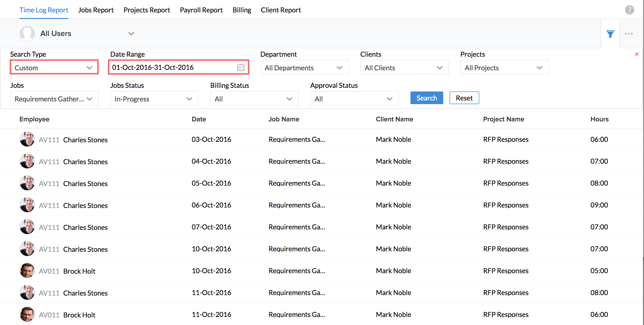Expand the Billing Status dropdown
This screenshot has width=644, height=325.
click(254, 99)
